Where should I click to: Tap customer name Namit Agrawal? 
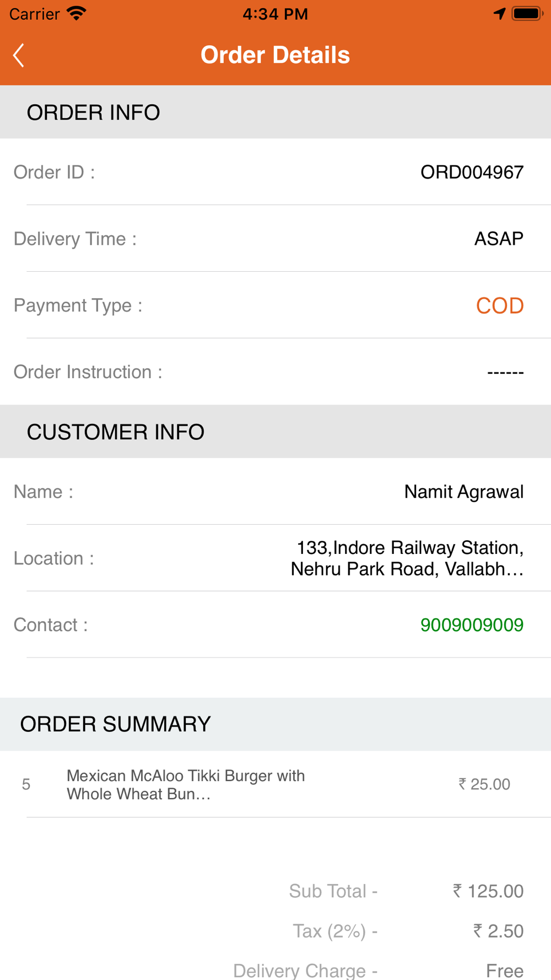click(463, 492)
